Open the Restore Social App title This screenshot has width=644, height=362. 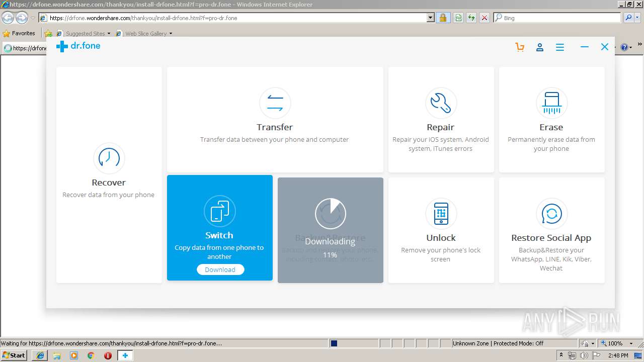[551, 238]
